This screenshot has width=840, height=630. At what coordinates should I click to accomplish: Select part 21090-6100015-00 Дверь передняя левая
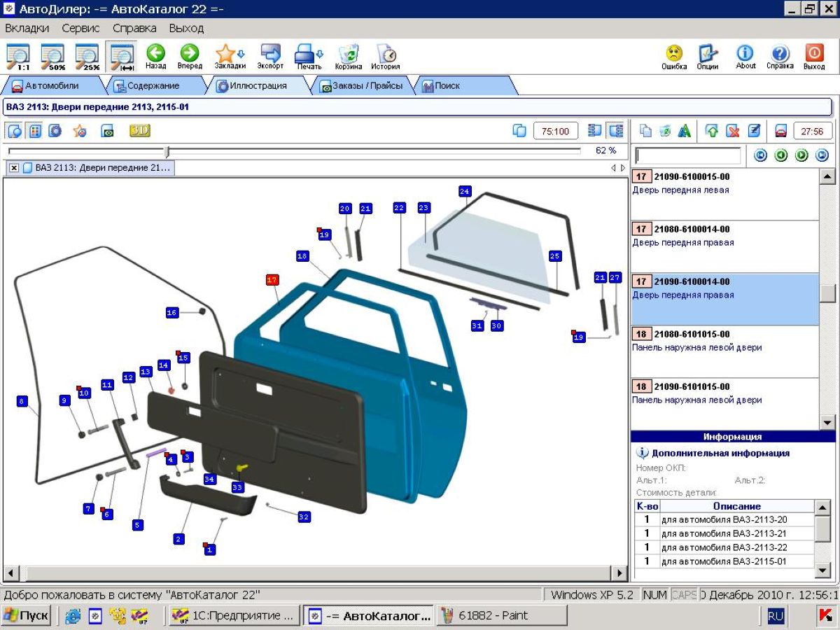pyautogui.click(x=724, y=194)
